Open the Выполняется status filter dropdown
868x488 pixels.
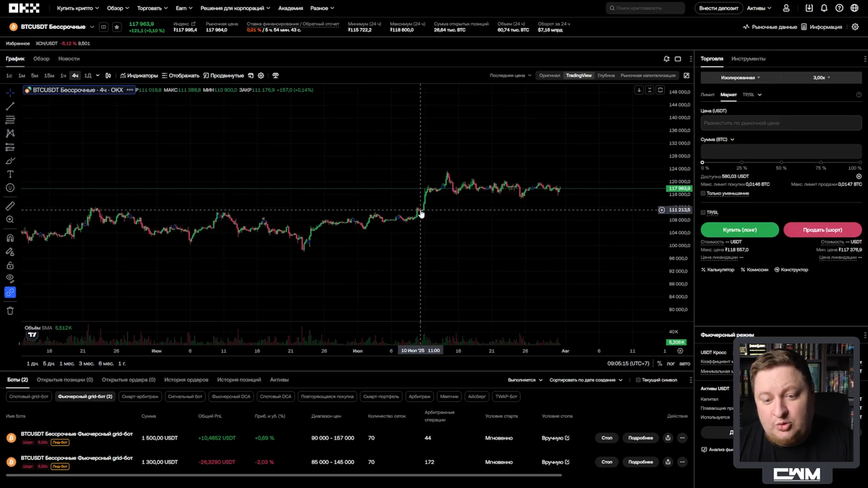(524, 380)
